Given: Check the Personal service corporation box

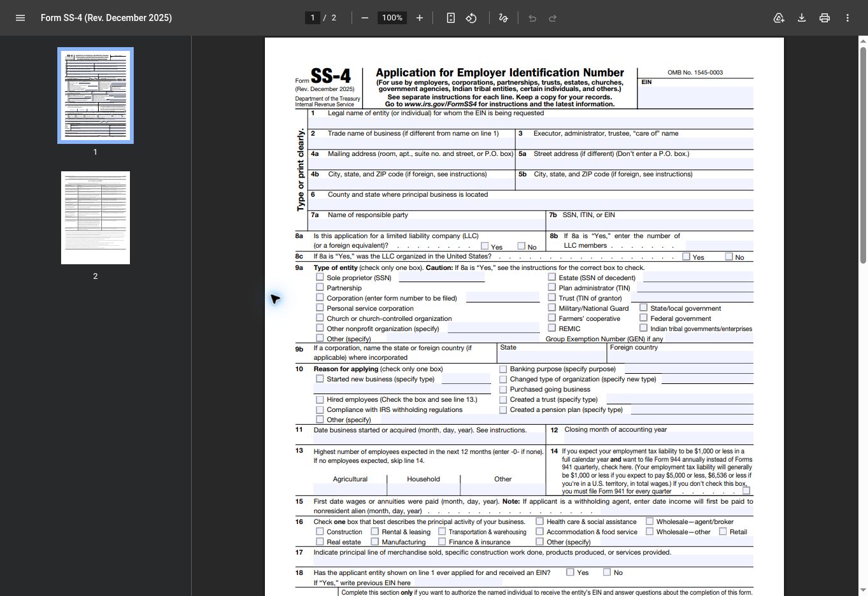Looking at the screenshot, I should coord(320,308).
